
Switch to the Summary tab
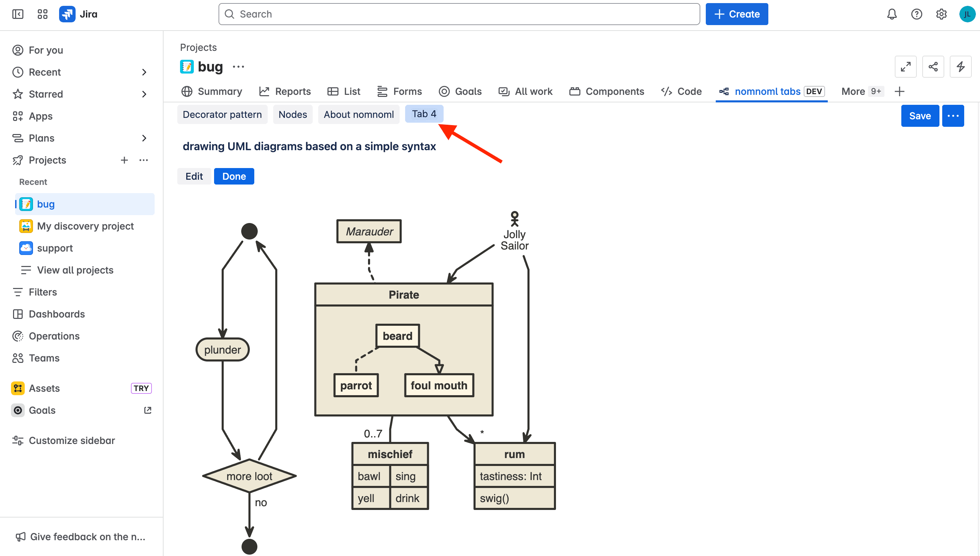click(212, 91)
